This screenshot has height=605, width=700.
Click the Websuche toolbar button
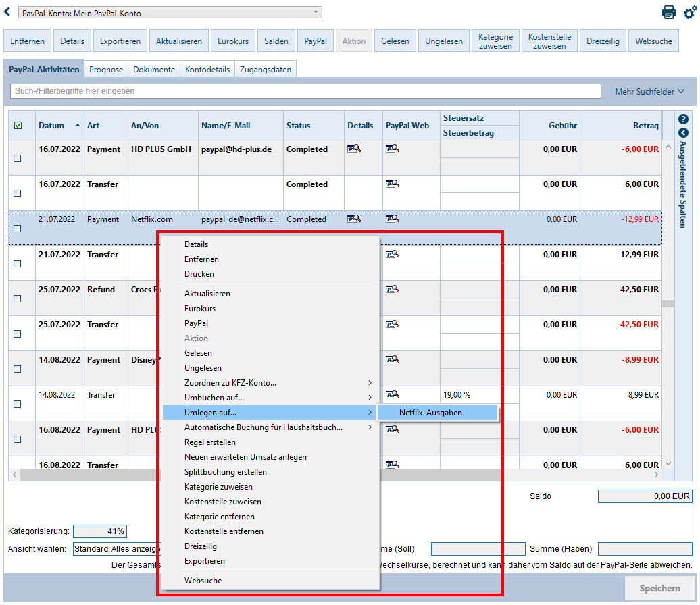pyautogui.click(x=653, y=41)
